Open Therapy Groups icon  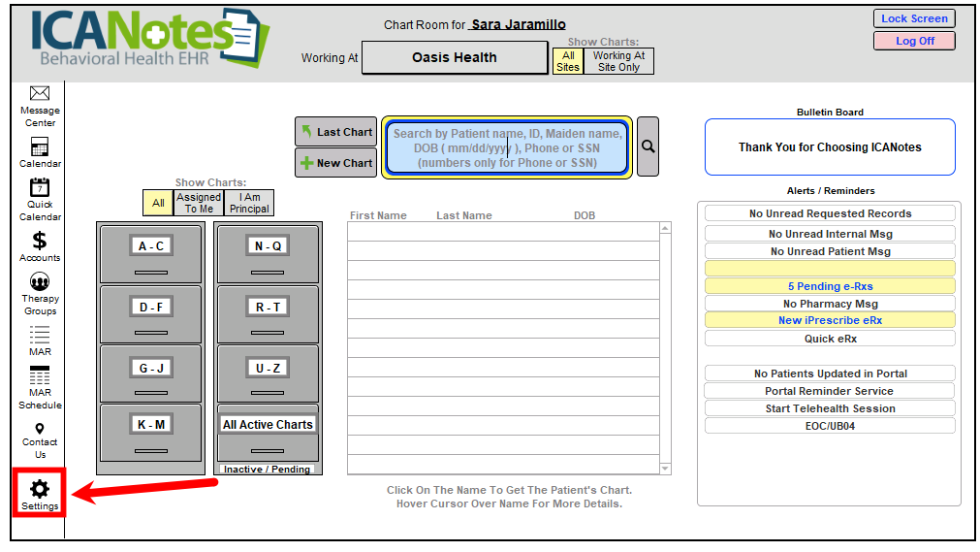coord(40,282)
